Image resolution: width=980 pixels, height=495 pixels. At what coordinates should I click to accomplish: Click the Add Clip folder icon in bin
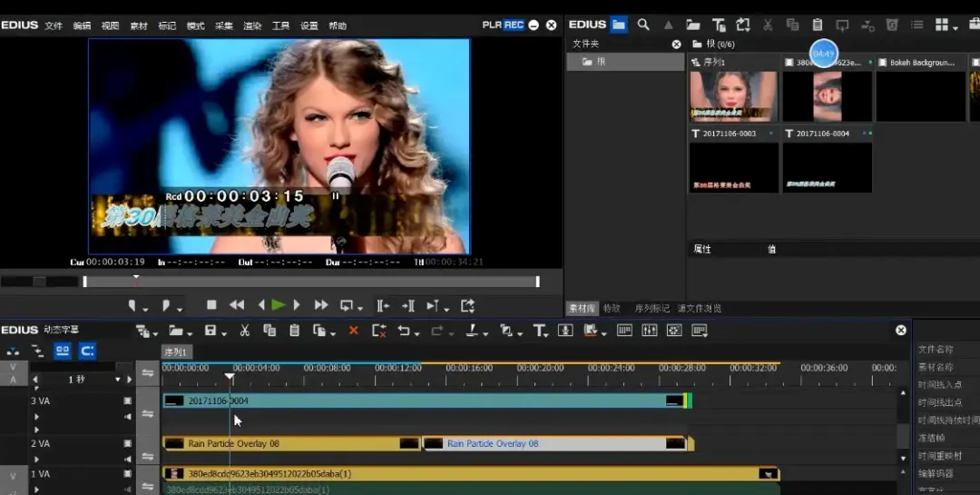(692, 25)
